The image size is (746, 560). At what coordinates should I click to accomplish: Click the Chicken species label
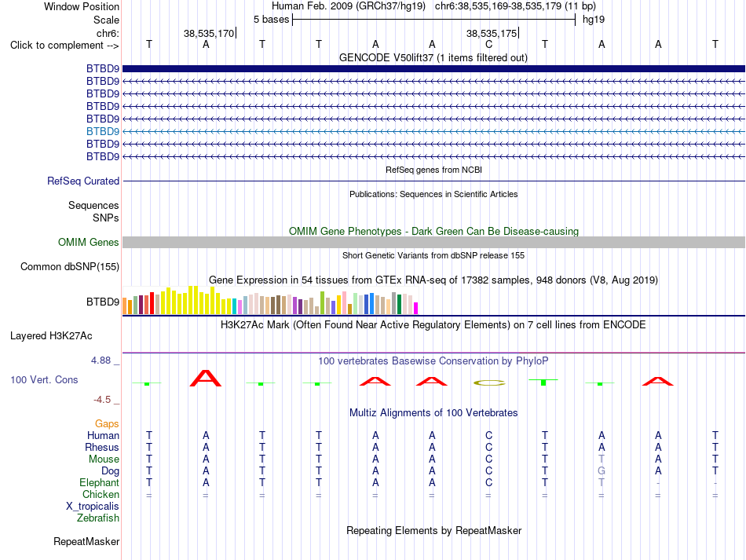pos(101,494)
